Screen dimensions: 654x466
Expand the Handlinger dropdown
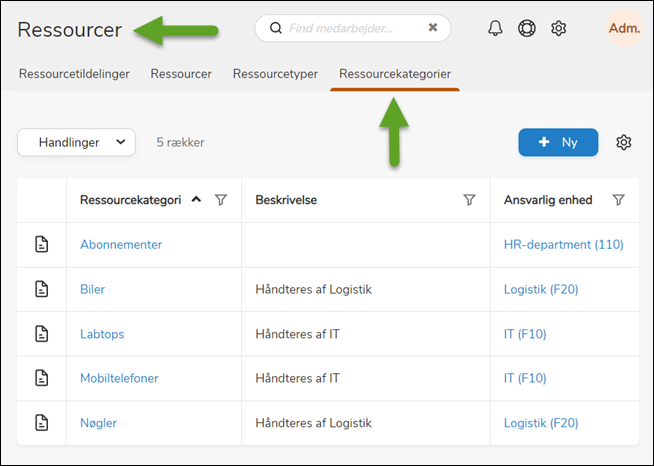coord(76,143)
